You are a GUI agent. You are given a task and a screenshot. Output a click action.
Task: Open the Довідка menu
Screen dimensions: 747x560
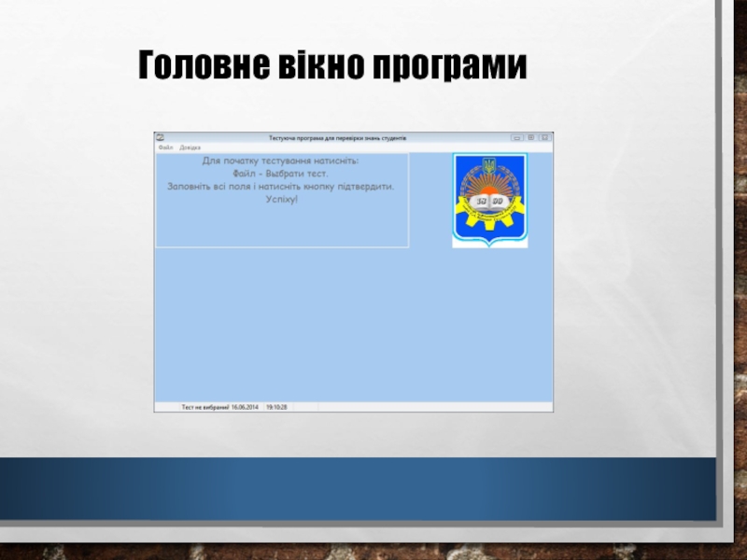190,147
